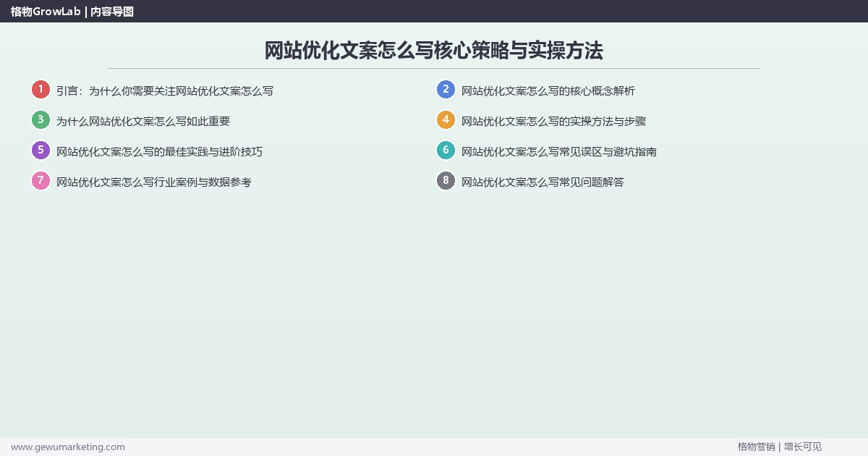Click the purple number 5 circle badge

click(x=41, y=151)
